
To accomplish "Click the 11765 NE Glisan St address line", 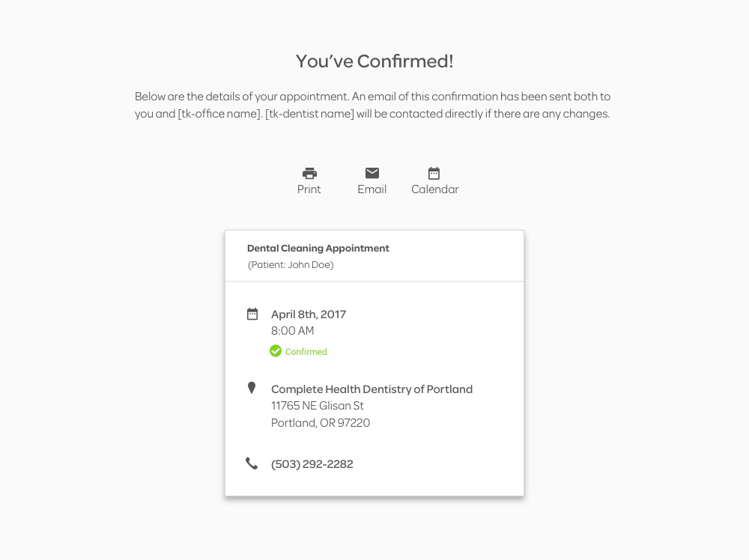I will [317, 406].
